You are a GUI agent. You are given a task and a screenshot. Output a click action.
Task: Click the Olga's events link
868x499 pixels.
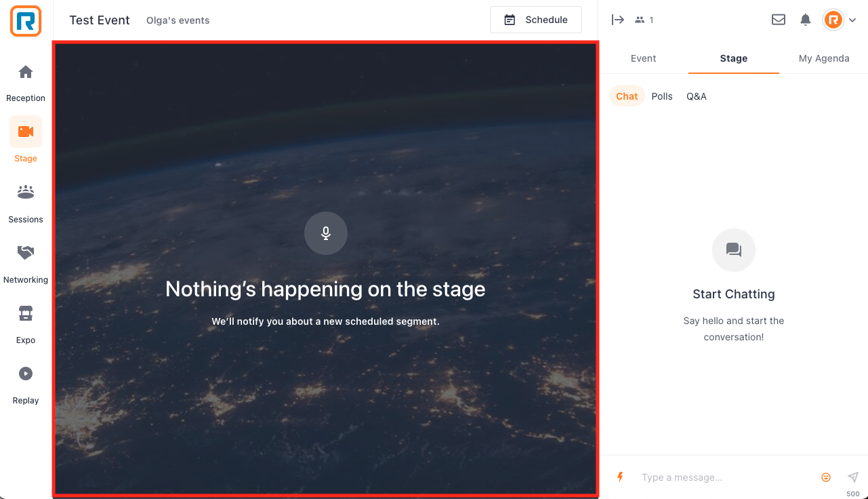tap(178, 20)
